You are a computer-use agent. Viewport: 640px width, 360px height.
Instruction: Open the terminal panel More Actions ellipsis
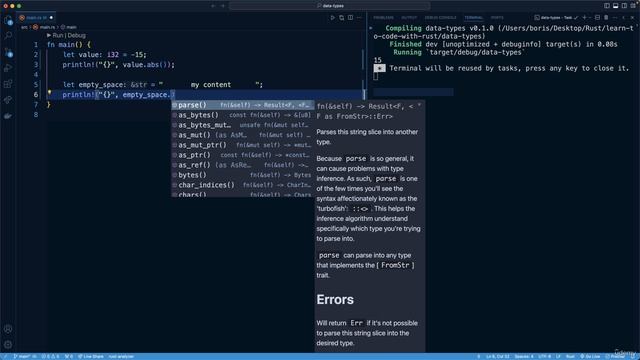615,18
